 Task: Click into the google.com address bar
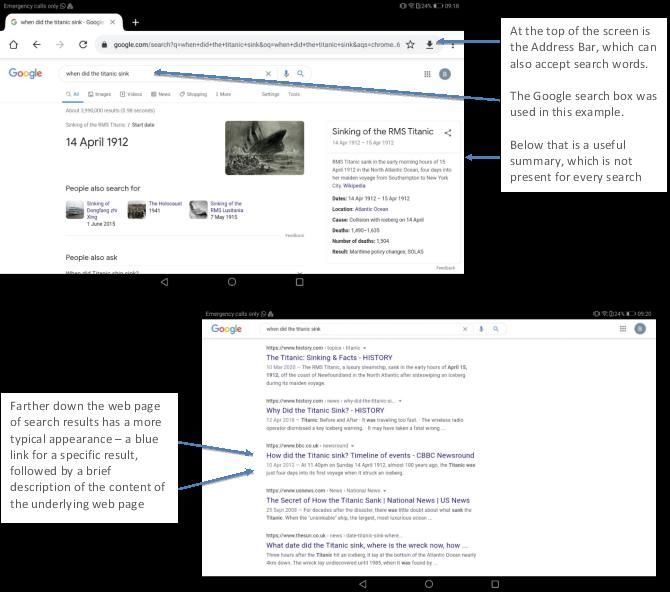[x=256, y=44]
